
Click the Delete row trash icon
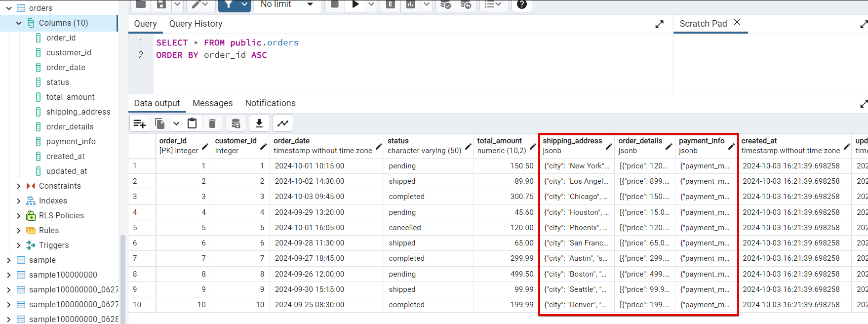(212, 123)
